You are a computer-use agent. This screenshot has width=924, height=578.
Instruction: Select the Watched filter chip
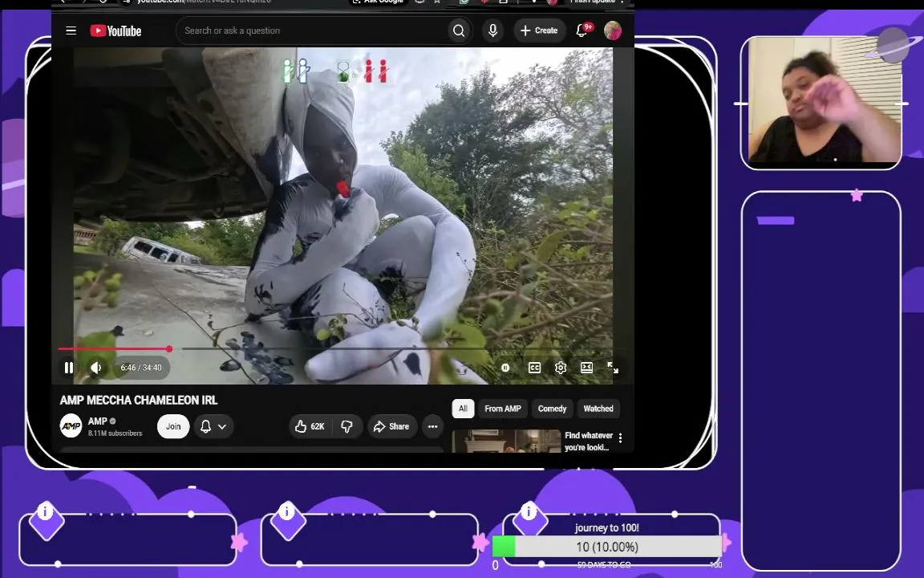pyautogui.click(x=598, y=409)
